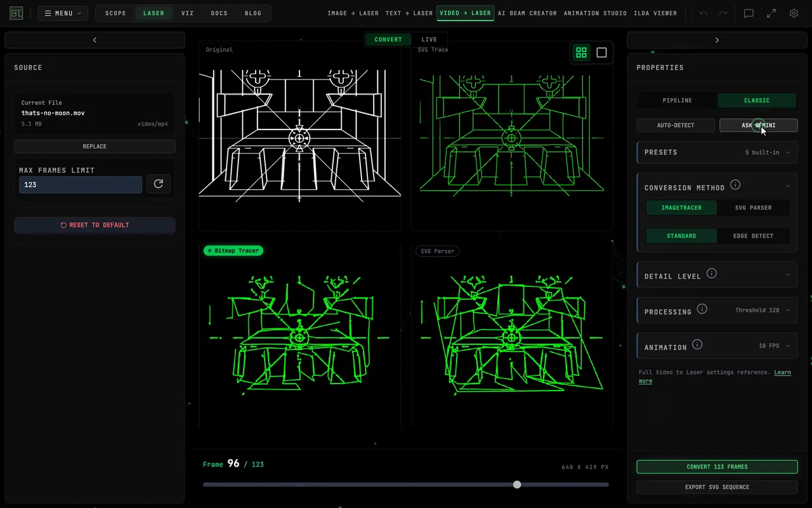
Task: Open the Image → Laser tool
Action: pyautogui.click(x=353, y=13)
